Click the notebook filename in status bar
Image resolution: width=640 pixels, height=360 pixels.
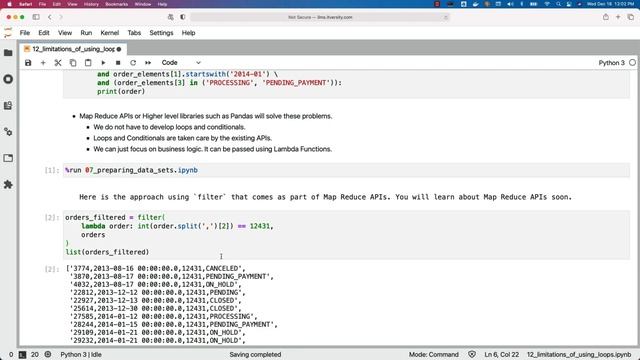(579, 355)
